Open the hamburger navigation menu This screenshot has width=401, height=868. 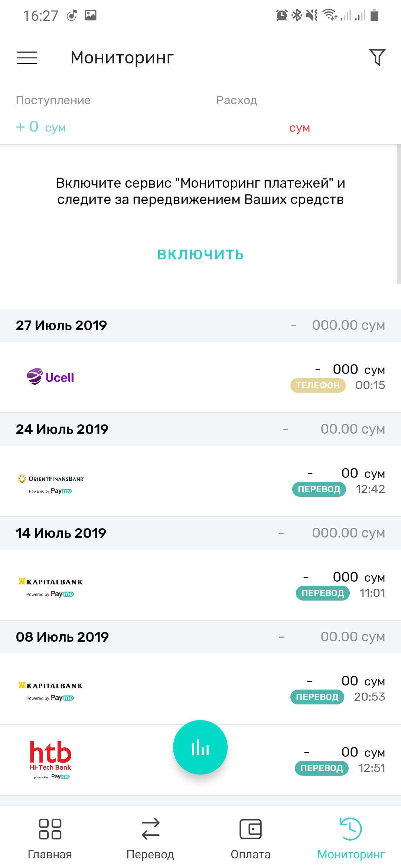tap(27, 58)
